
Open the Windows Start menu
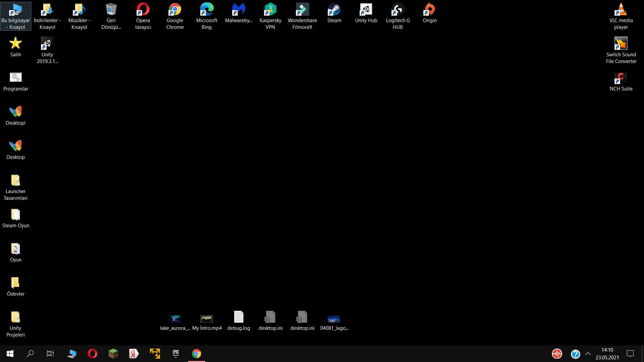10,354
